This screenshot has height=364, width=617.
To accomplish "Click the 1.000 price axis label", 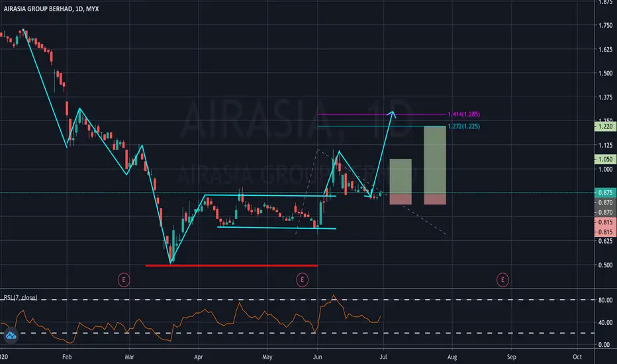I will click(606, 169).
